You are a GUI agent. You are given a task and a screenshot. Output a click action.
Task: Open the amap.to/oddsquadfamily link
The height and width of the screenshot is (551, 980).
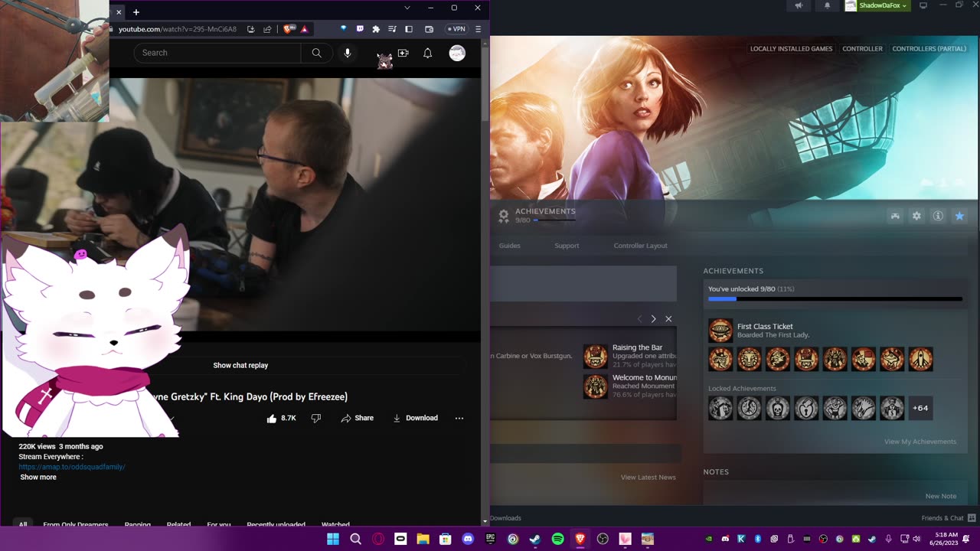click(x=72, y=467)
